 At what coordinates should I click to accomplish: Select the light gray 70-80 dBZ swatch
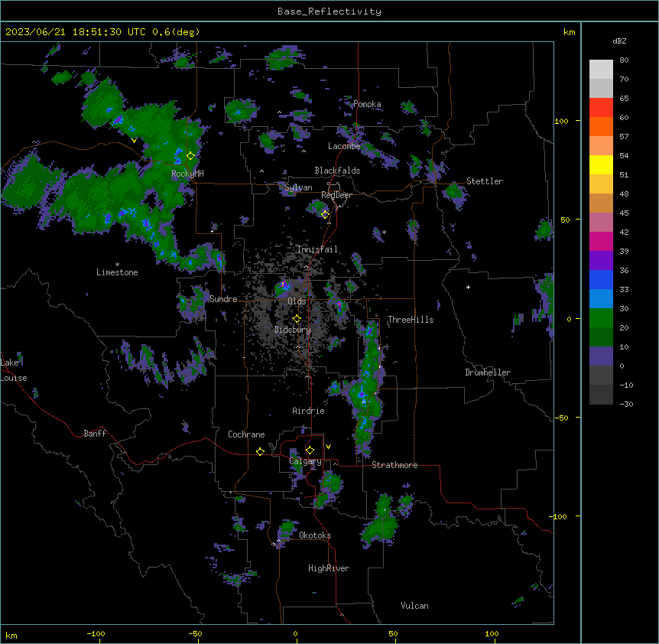point(601,69)
